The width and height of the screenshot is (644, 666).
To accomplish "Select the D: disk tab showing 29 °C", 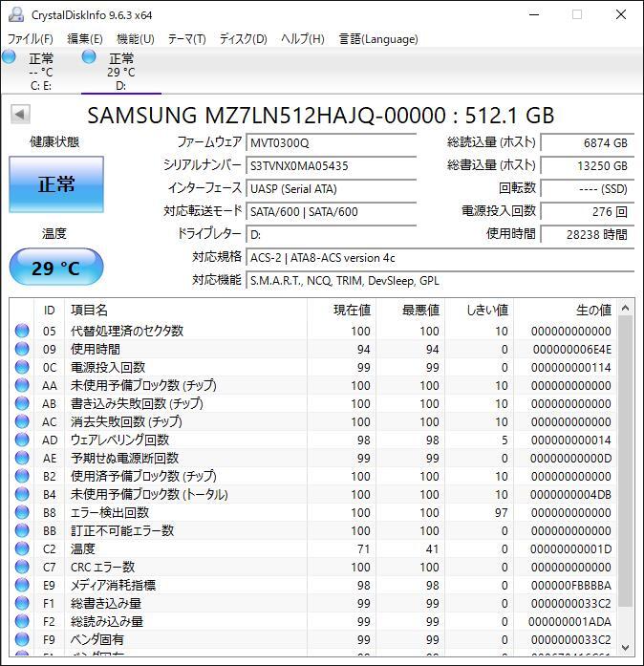I will tap(121, 71).
